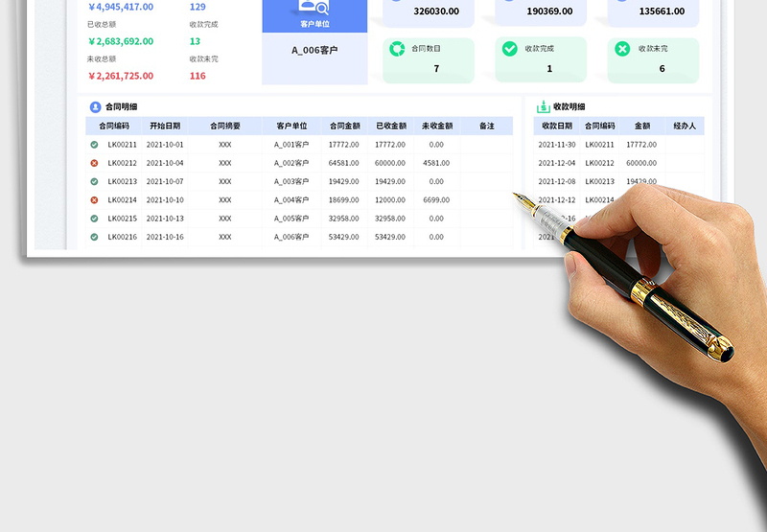Screen dimensions: 767x532
Task: Select the red incomplete count 116
Action: click(198, 76)
